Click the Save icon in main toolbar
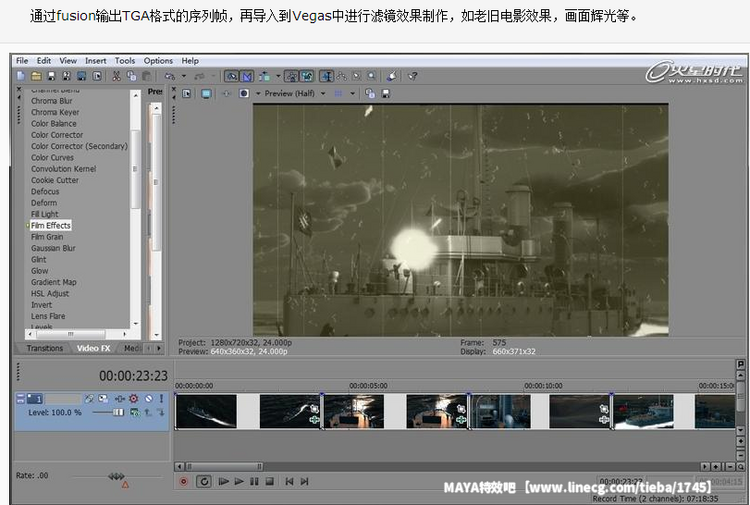 click(x=51, y=76)
